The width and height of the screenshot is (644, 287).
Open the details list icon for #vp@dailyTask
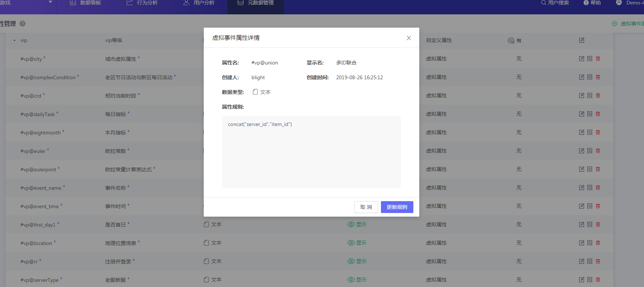590,114
